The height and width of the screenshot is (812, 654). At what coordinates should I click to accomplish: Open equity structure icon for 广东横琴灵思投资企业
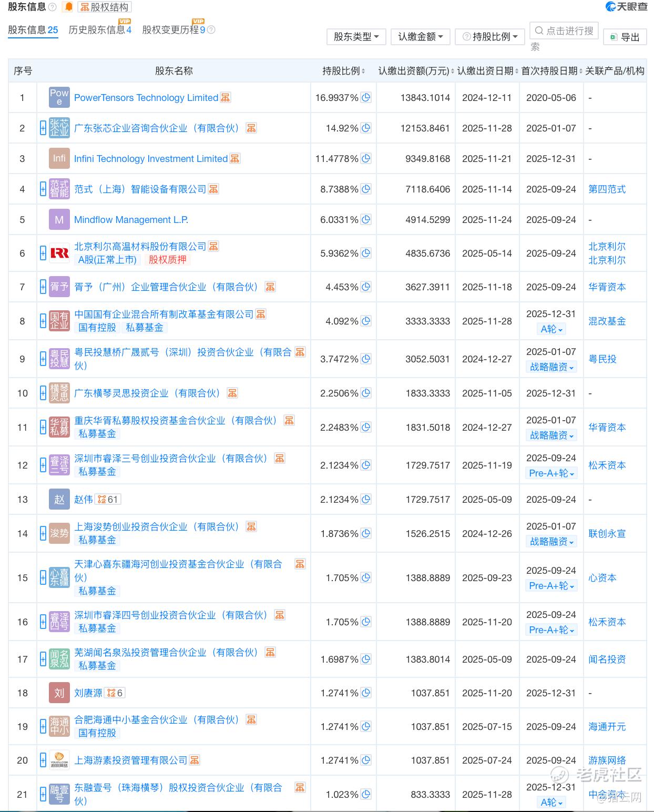[232, 393]
